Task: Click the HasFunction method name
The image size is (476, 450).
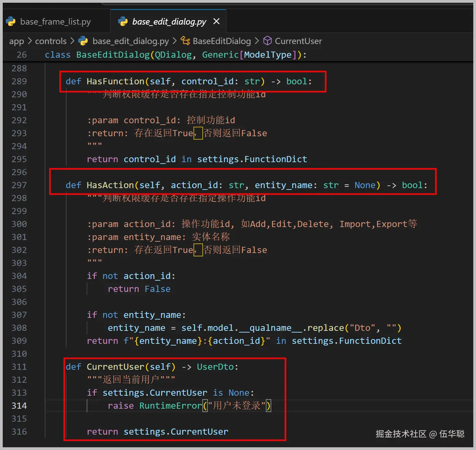Action: [115, 81]
